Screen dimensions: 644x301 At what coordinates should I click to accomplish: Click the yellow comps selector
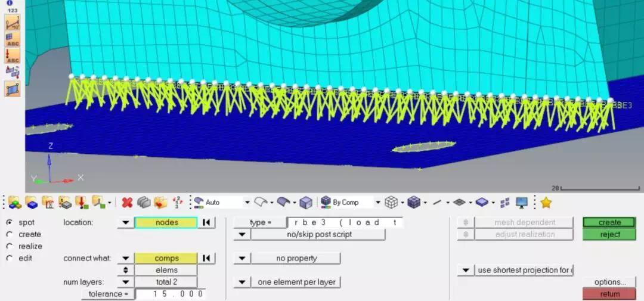point(166,258)
